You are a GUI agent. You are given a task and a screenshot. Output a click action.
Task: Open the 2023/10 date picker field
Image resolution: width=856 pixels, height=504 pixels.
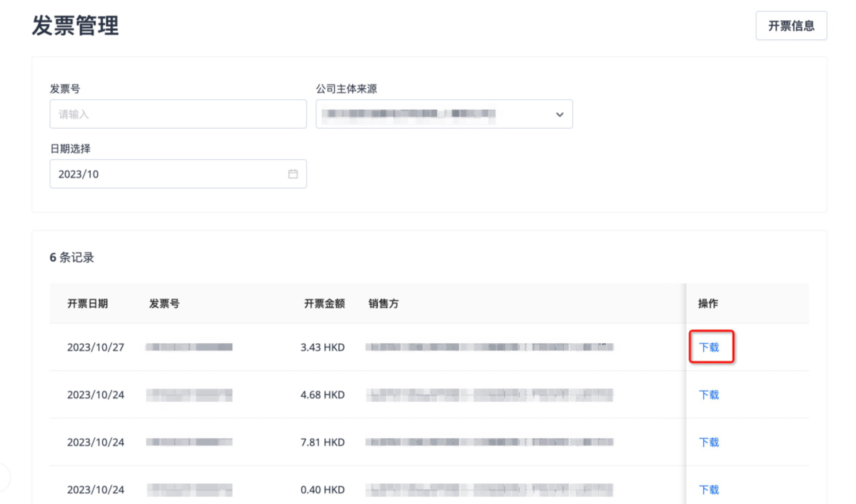point(168,174)
